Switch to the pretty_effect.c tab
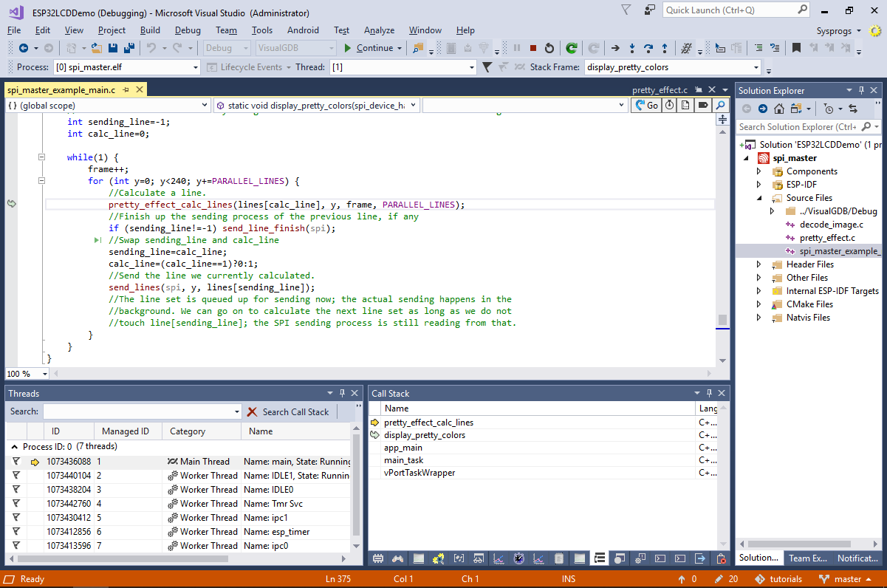Viewport: 887px width, 588px height. coord(659,90)
